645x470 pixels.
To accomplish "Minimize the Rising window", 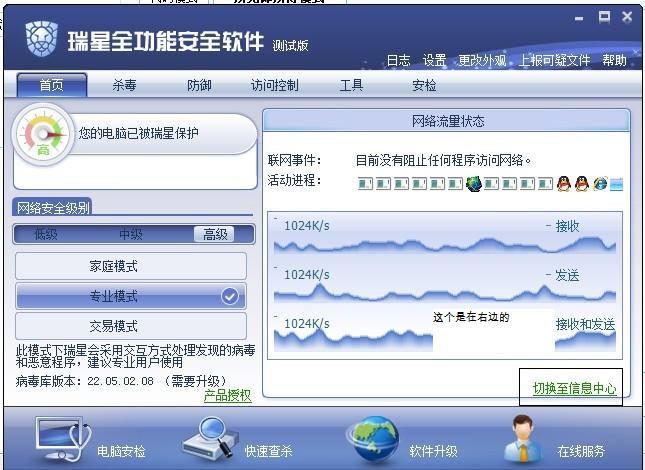I will click(579, 19).
